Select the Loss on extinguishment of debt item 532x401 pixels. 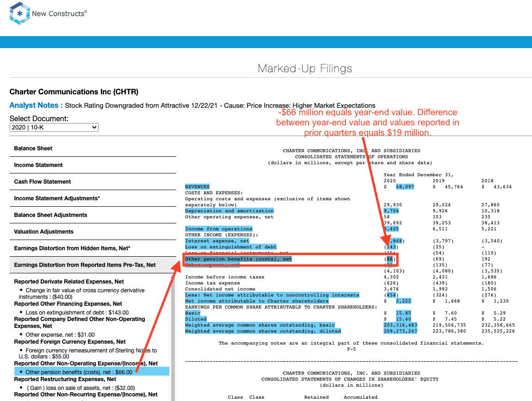pos(77,313)
